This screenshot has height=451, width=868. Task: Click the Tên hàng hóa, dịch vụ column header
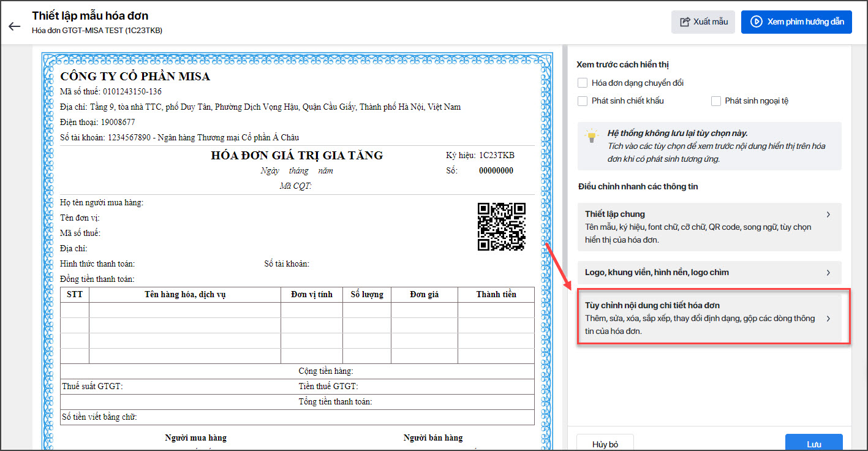pyautogui.click(x=185, y=295)
